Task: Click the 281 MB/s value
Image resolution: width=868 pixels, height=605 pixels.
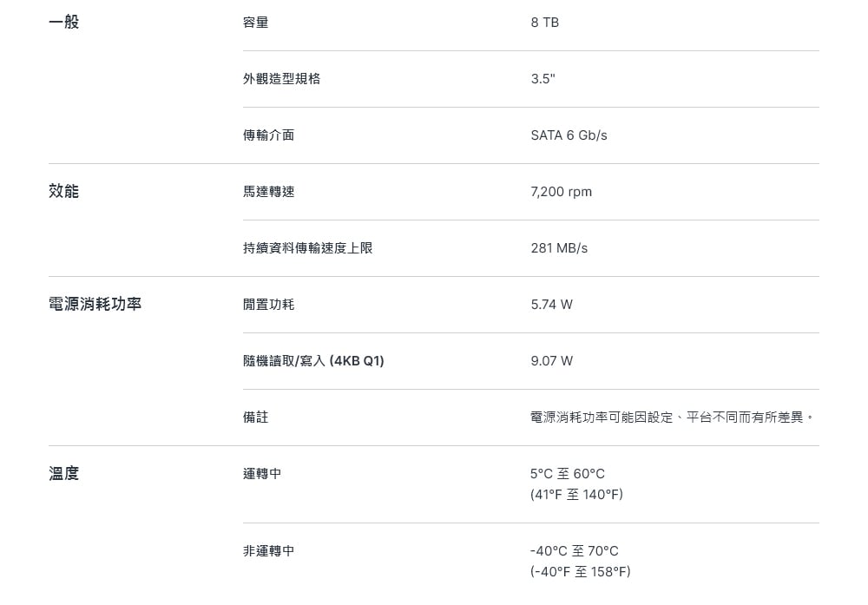Action: point(559,248)
